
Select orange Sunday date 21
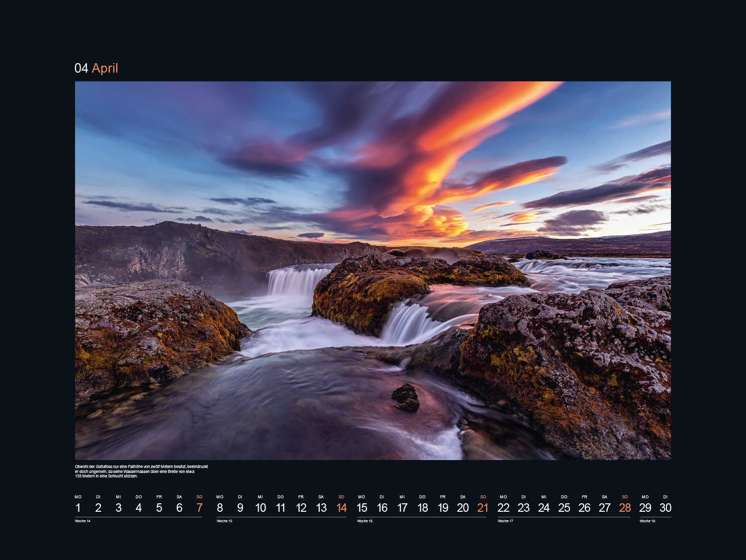(483, 508)
